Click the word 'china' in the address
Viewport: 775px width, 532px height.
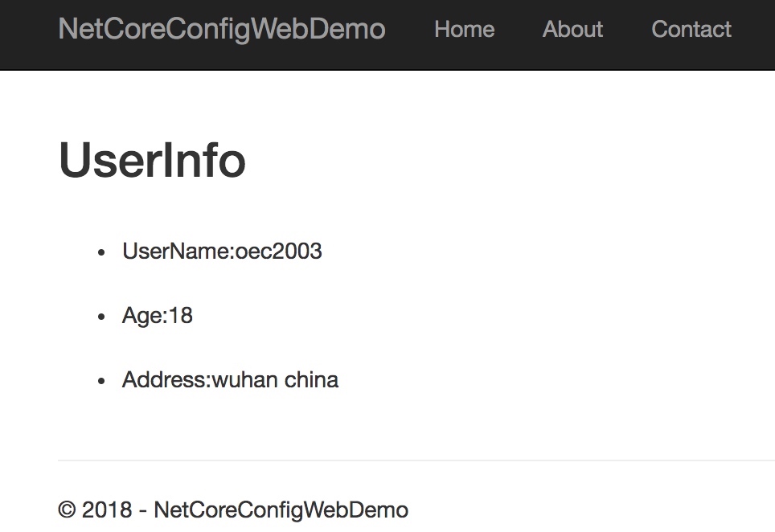(x=311, y=379)
